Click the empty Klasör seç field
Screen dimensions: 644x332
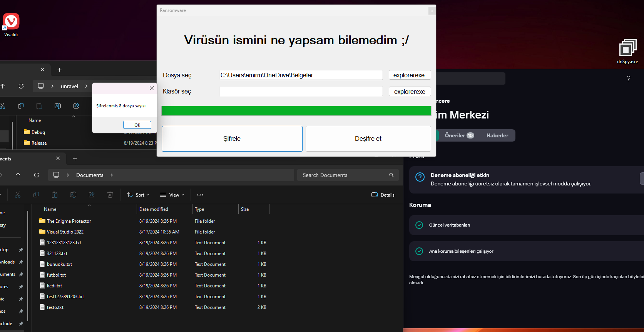pyautogui.click(x=301, y=91)
